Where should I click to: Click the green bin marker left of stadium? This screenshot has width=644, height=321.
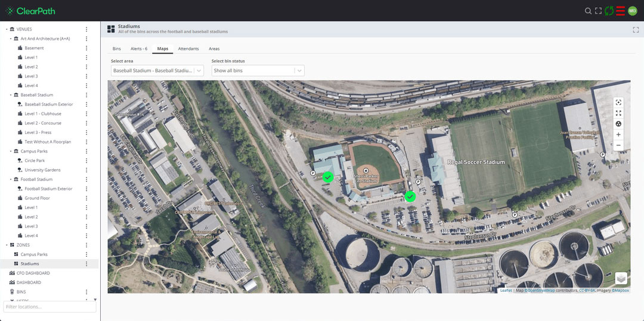328,177
